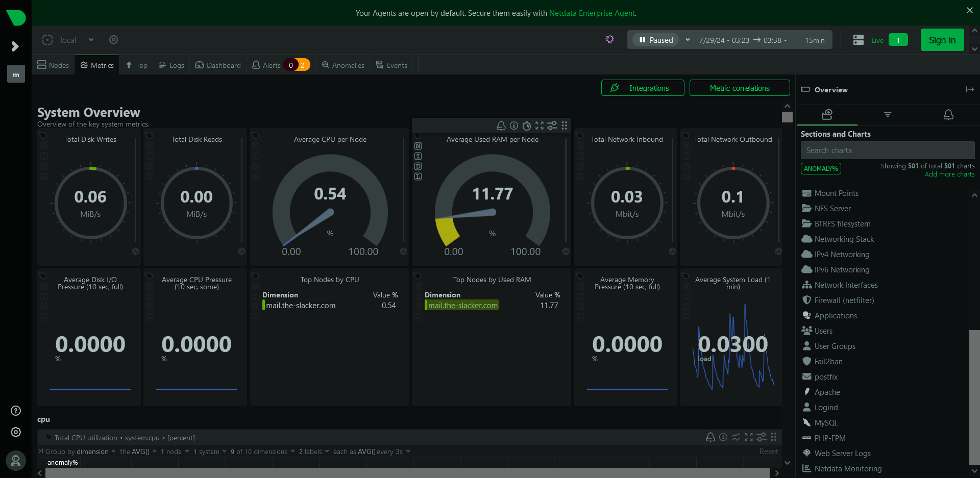Open 'each as AVG() every 3s' dropdown

[372, 451]
